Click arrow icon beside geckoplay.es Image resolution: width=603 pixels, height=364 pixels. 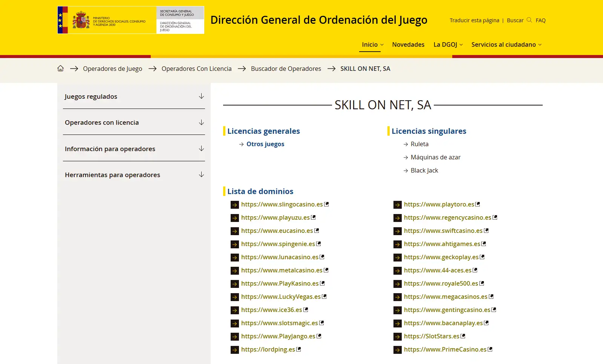[398, 257]
